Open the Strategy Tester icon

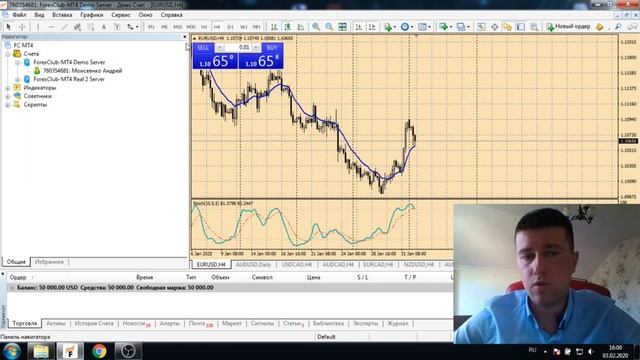(x=534, y=27)
